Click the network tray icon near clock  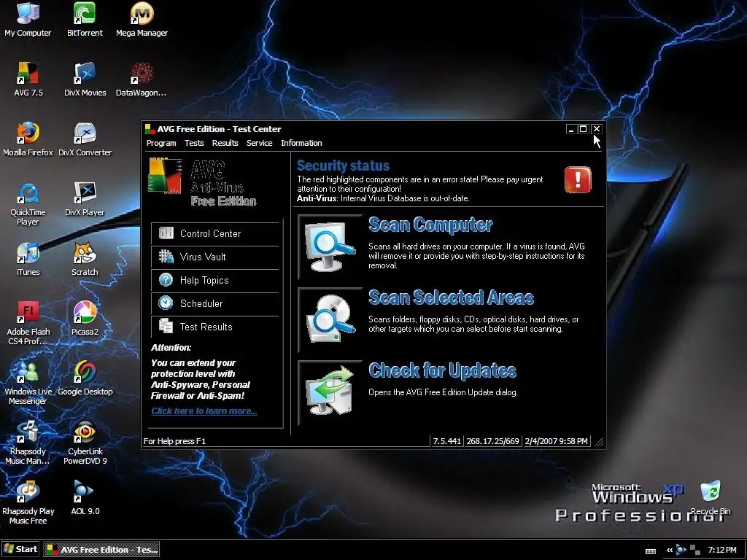(x=695, y=550)
